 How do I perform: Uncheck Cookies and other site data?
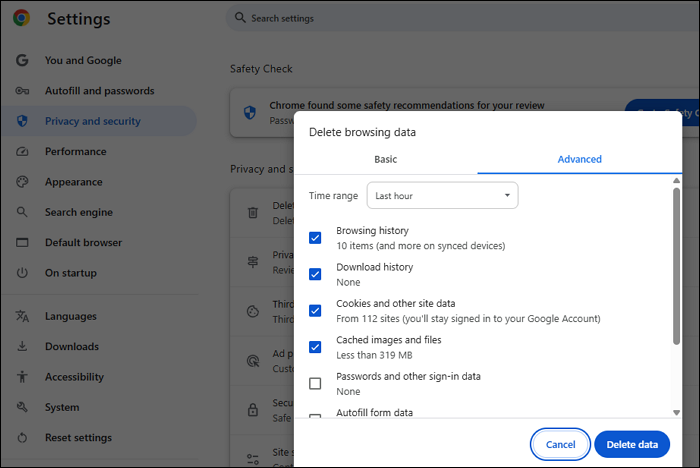coord(315,310)
